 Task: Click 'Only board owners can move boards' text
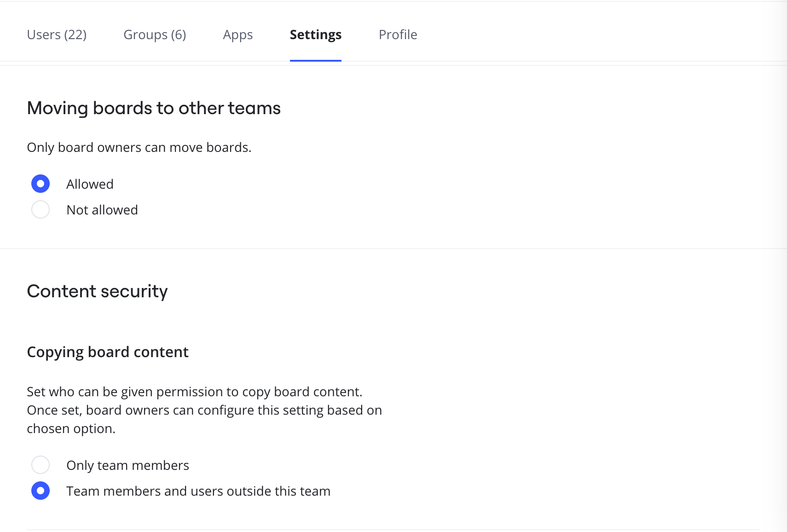click(139, 147)
